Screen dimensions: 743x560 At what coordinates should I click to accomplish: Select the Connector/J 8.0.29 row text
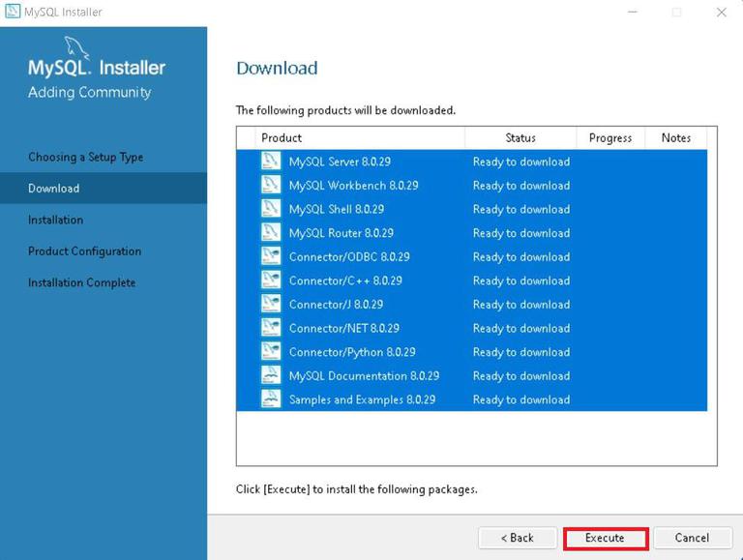336,304
